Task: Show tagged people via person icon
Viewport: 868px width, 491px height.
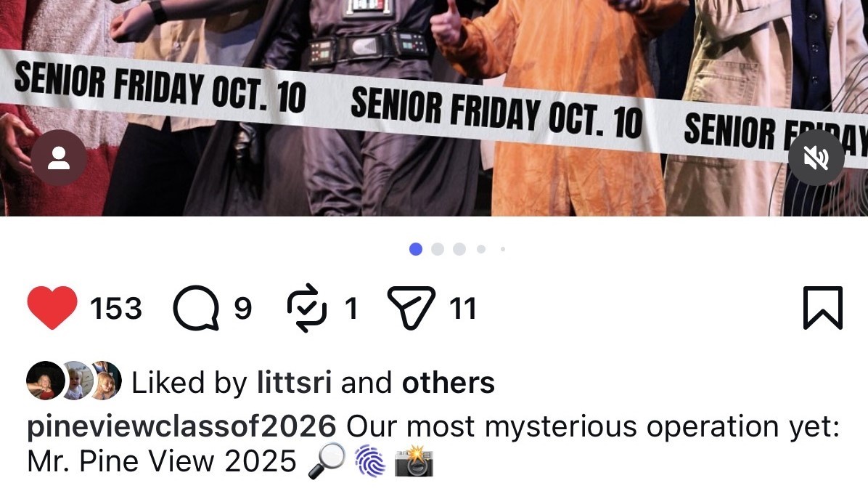Action: (59, 158)
